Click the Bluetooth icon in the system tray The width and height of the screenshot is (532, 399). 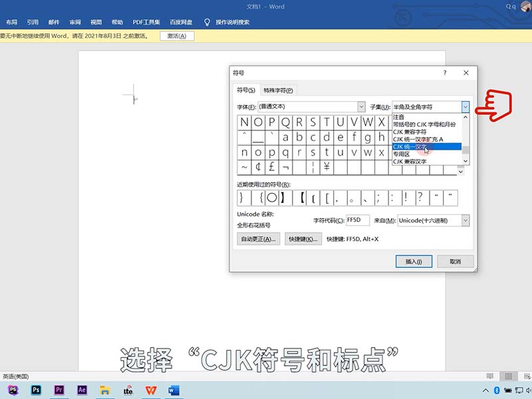pos(497,390)
